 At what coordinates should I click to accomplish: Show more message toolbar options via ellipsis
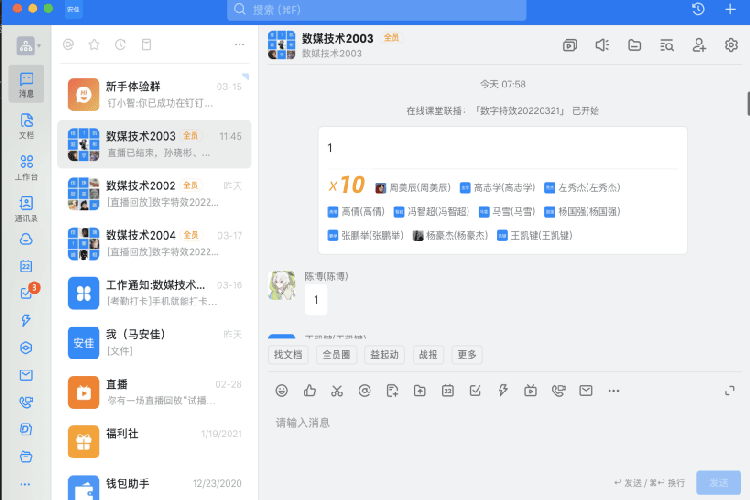pyautogui.click(x=613, y=390)
